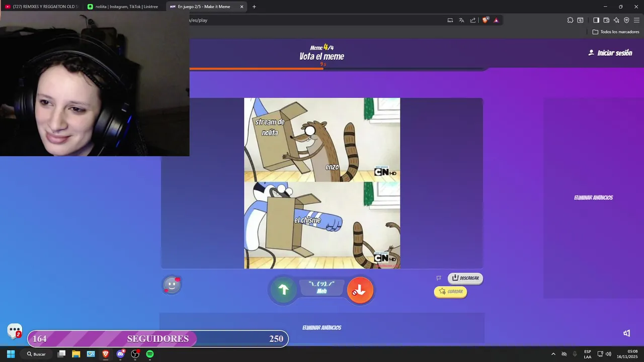Click the Buscar taskbar search box

pyautogui.click(x=36, y=354)
